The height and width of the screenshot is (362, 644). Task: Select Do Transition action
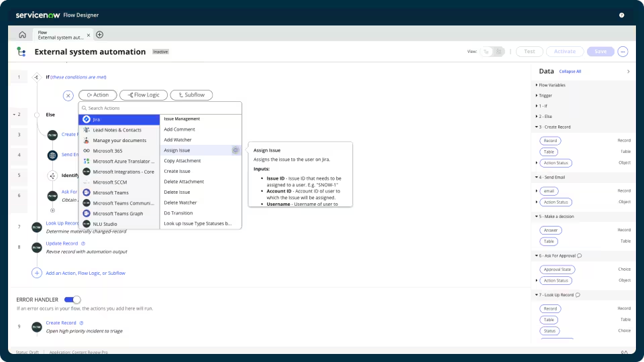178,213
